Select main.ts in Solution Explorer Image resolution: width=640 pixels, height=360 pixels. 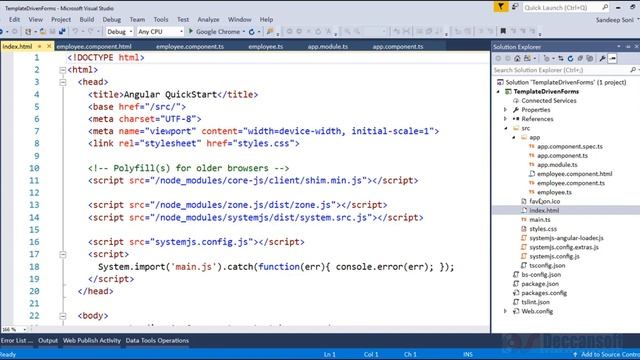coord(540,220)
